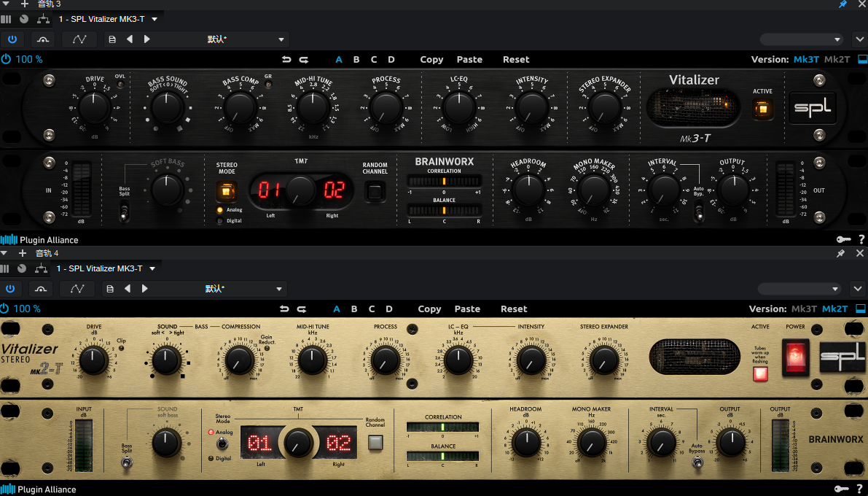Screen dimensions: 868x496
Task: Go to next preset in Track 4 header
Action: click(x=144, y=289)
